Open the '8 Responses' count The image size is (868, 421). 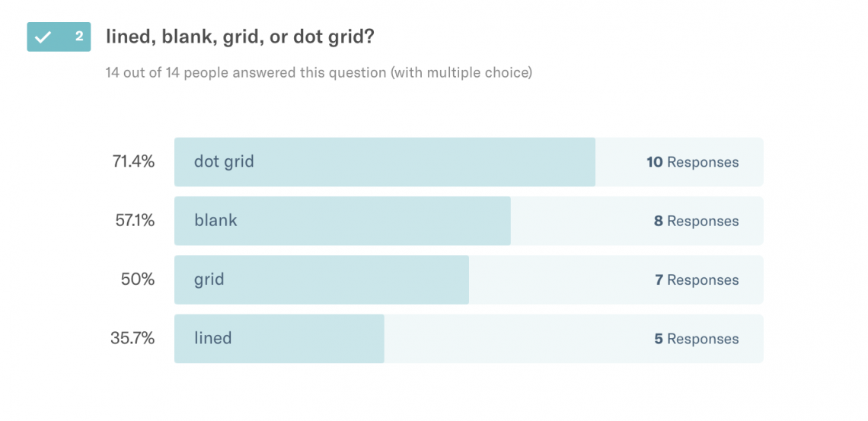coord(696,221)
